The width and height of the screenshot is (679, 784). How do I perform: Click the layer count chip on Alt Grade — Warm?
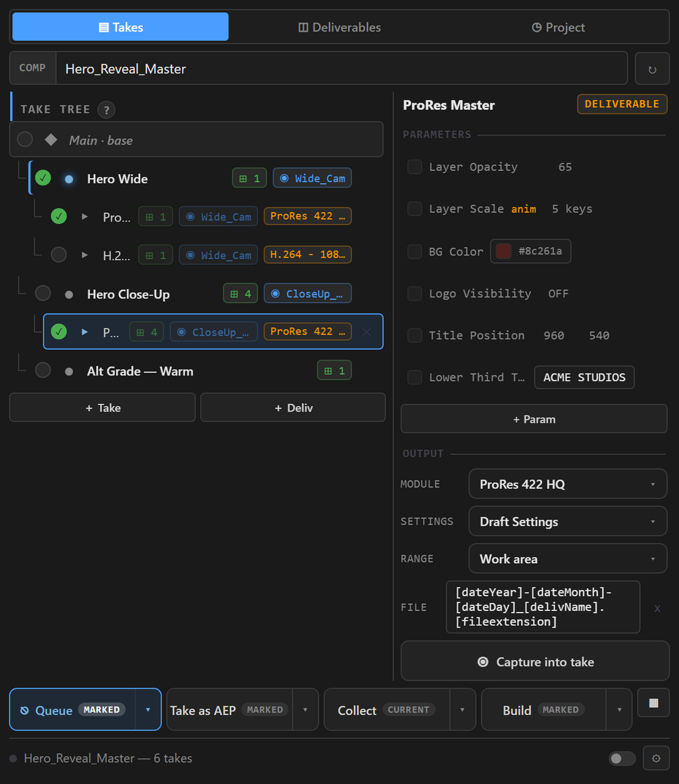[x=334, y=370]
